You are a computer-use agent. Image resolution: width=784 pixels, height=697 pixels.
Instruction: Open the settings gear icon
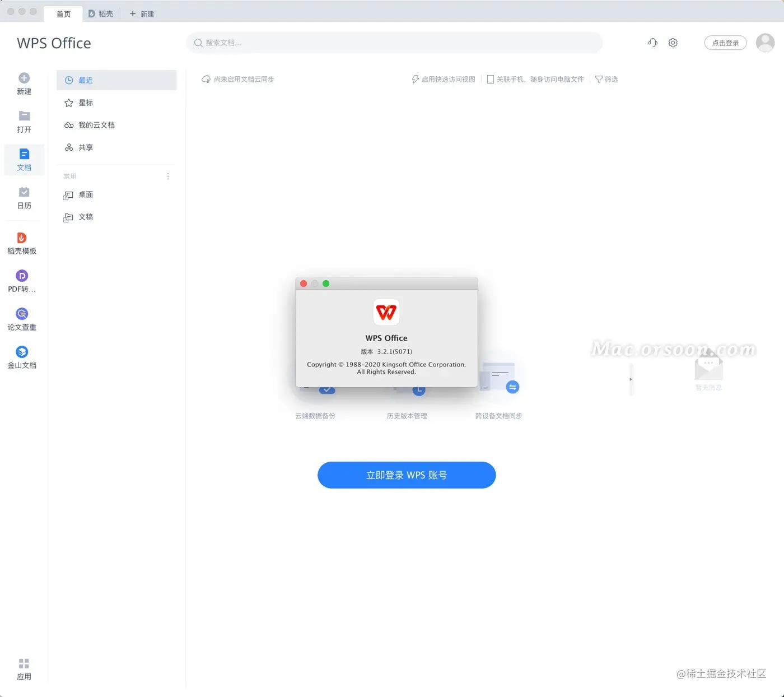[x=673, y=43]
